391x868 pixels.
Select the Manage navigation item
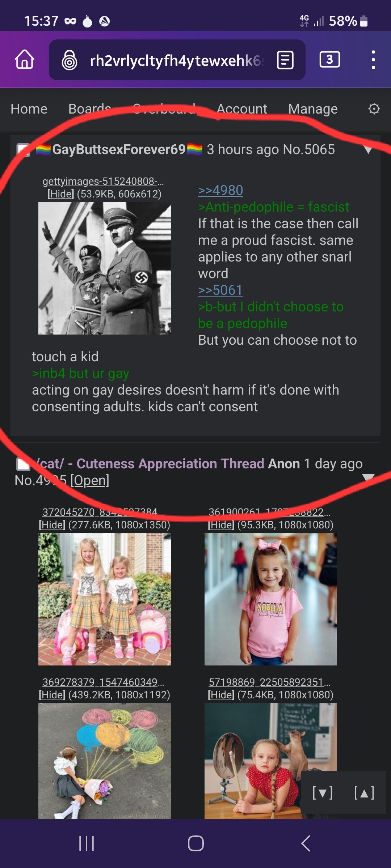(313, 109)
